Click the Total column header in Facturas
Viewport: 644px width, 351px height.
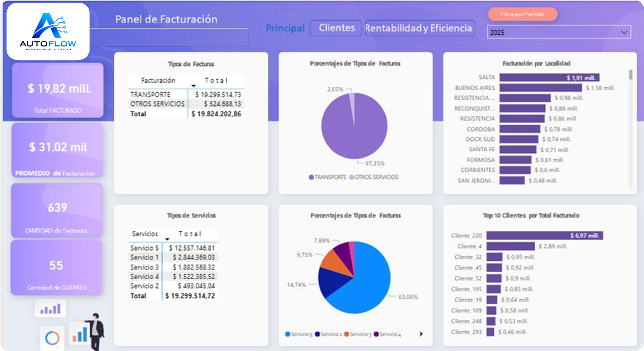[x=216, y=81]
